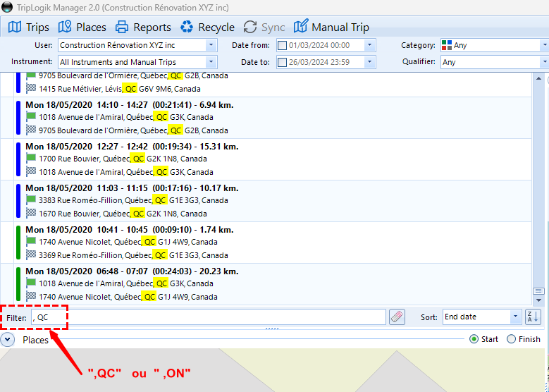Select trip header Mon 18/05/2020 11:03 - 11:15

(x=132, y=188)
